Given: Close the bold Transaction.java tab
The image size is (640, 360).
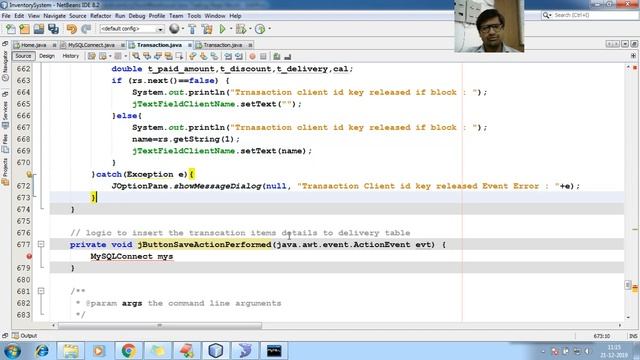Looking at the screenshot, I should (x=190, y=45).
